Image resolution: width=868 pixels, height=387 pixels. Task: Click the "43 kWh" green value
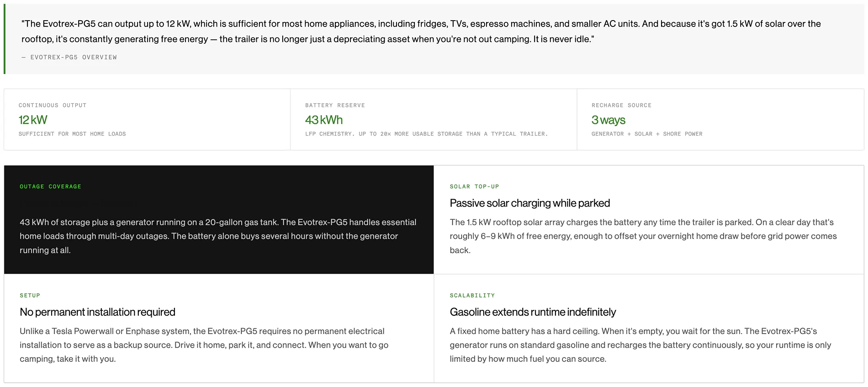(324, 120)
